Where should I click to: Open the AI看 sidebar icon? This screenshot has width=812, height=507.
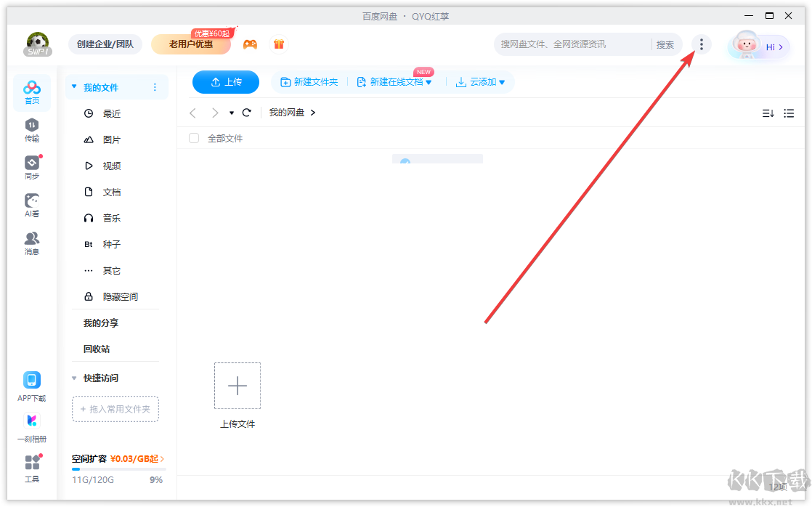coord(31,206)
